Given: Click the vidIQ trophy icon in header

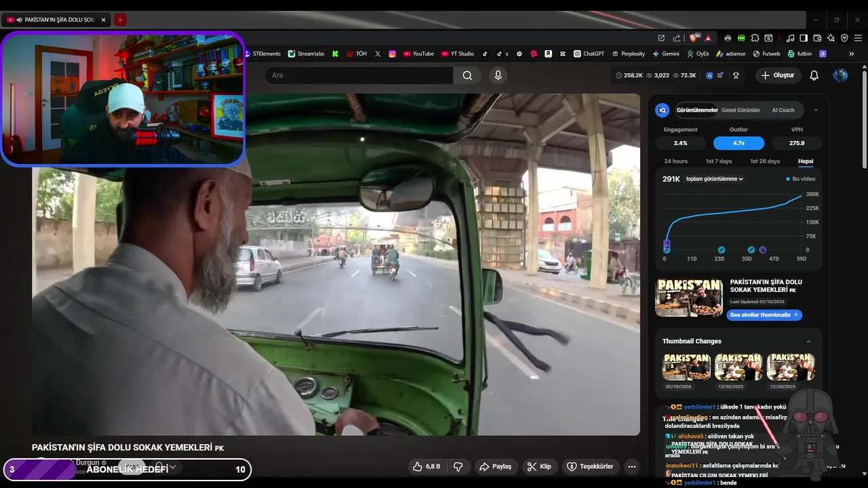Looking at the screenshot, I should point(736,75).
